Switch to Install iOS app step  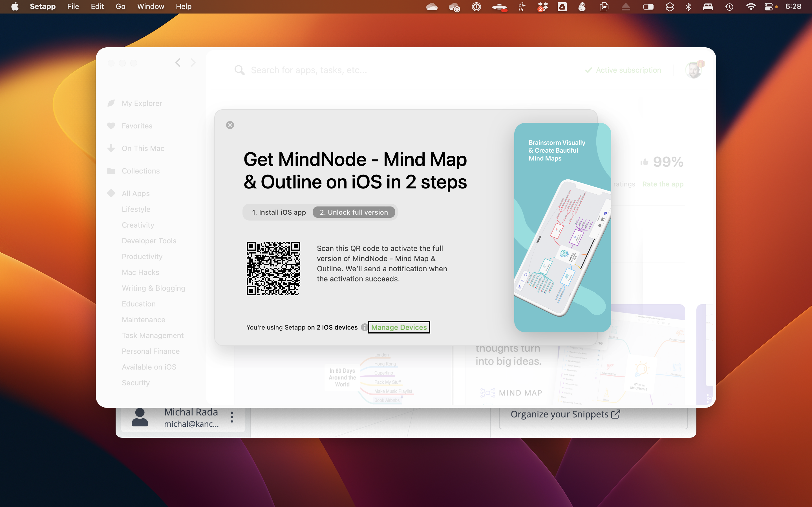pos(279,212)
